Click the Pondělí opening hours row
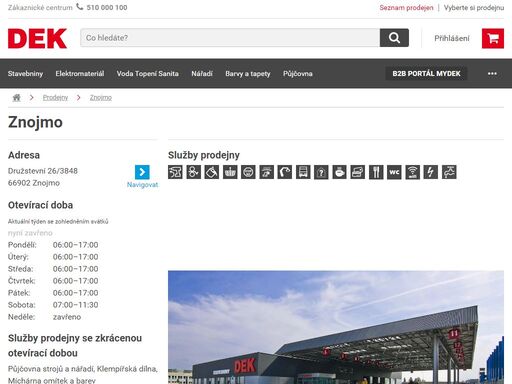The image size is (512, 384). (x=53, y=245)
